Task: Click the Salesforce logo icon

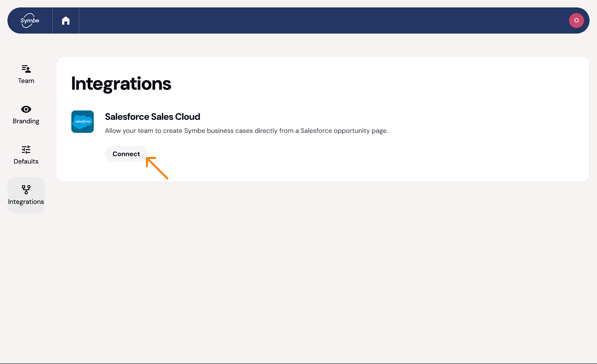Action: tap(83, 122)
